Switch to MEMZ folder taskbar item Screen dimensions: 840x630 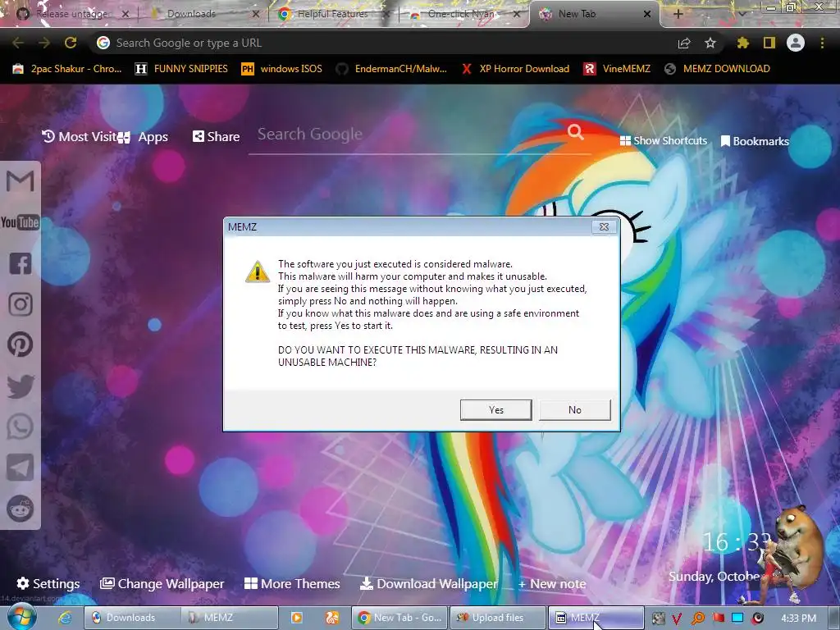230,618
